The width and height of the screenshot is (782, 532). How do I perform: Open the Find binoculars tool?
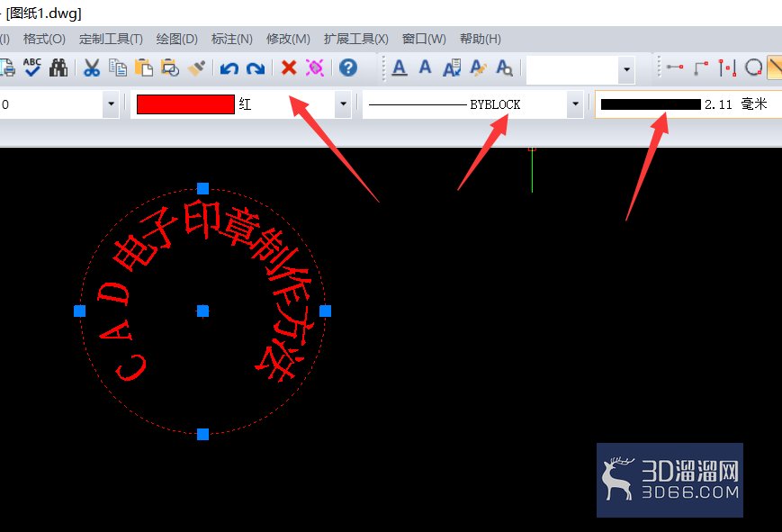click(58, 68)
